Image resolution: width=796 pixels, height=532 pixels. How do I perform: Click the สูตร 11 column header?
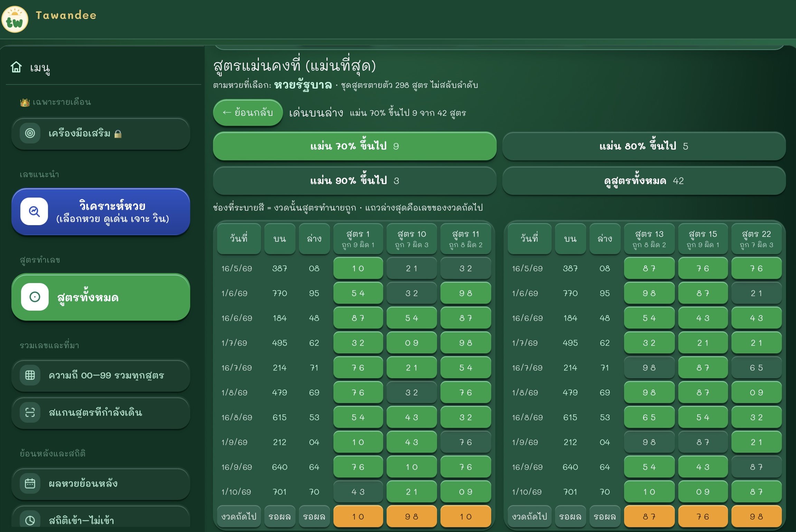tap(465, 239)
